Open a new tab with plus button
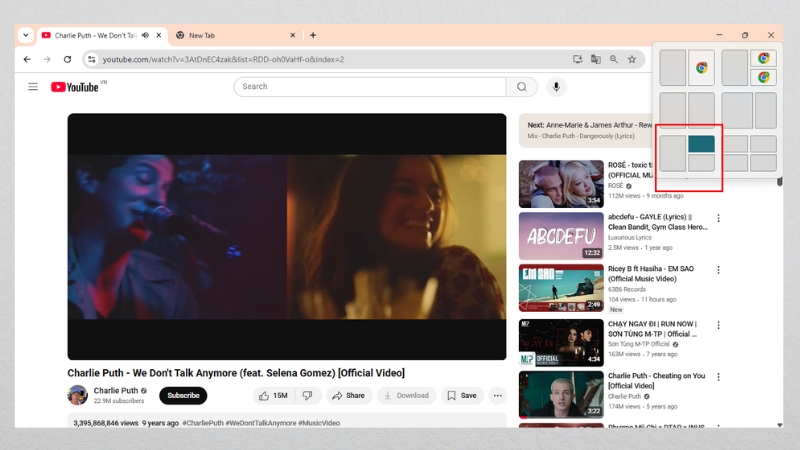 313,35
